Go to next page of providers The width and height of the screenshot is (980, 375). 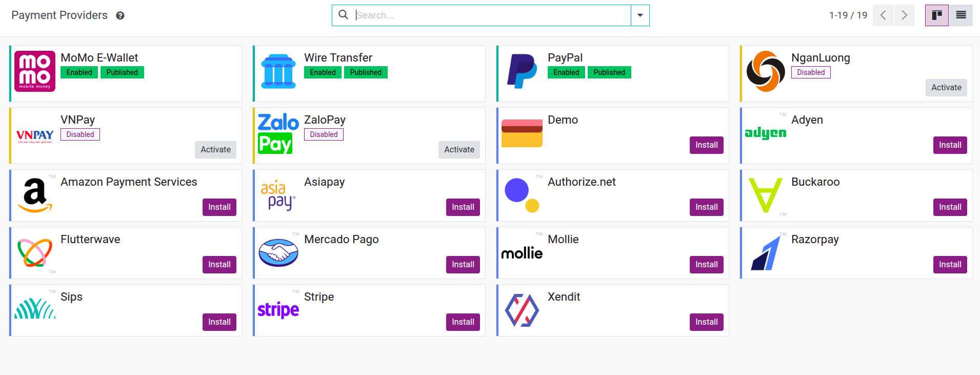(905, 15)
